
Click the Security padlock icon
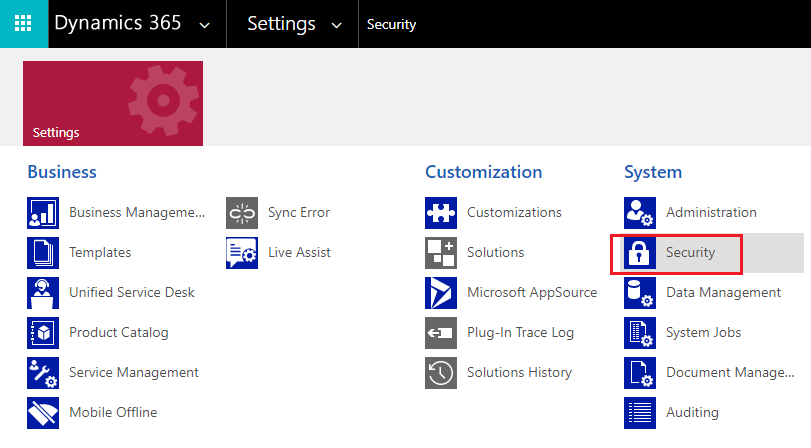pos(640,252)
